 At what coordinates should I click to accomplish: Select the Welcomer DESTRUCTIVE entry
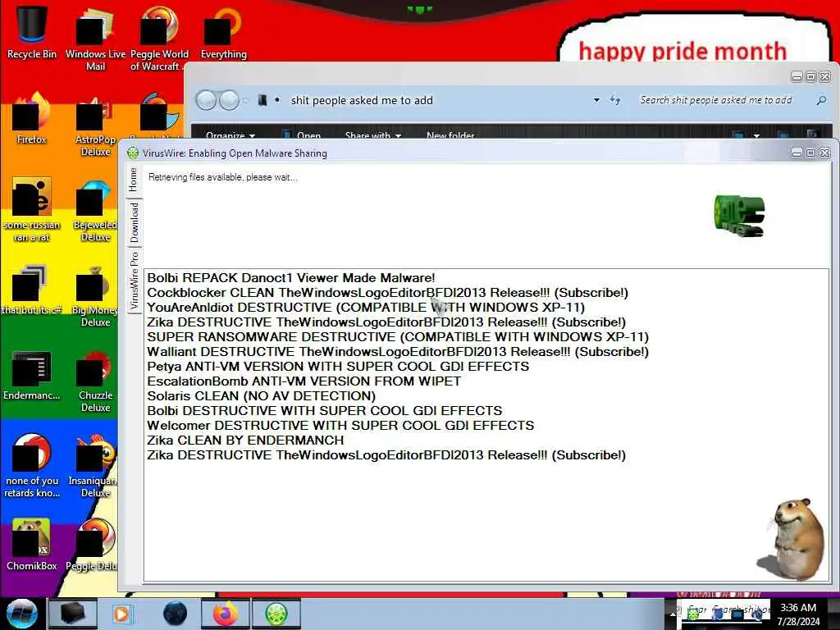point(340,426)
